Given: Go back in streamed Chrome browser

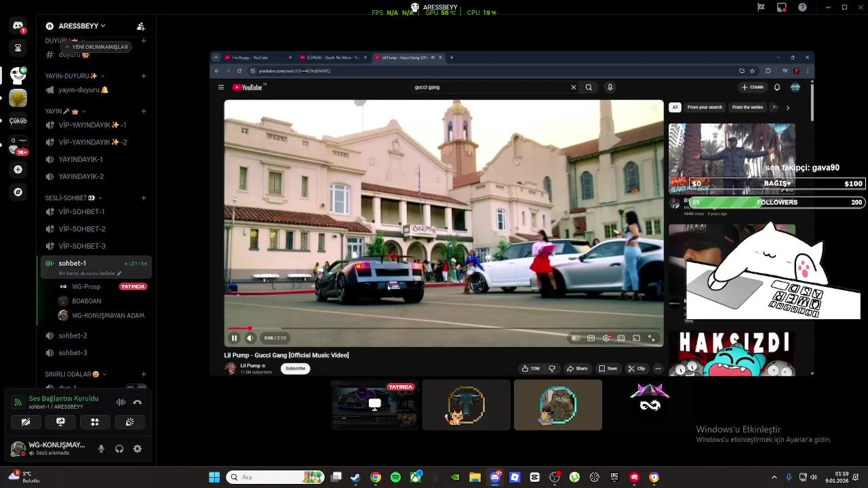Looking at the screenshot, I should [217, 70].
